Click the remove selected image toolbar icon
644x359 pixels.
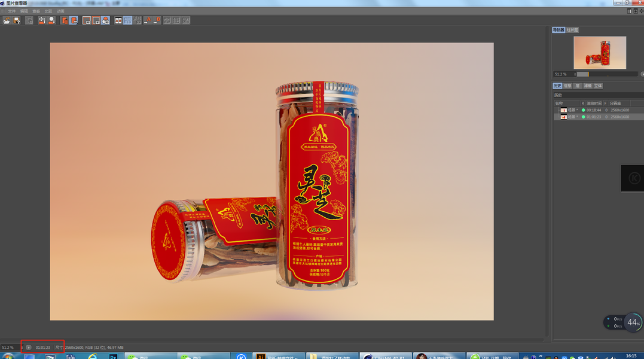click(52, 20)
